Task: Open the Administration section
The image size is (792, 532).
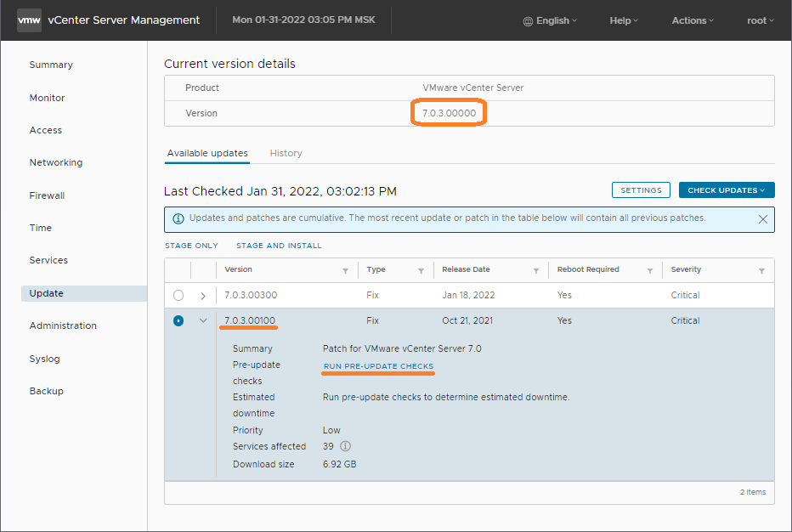Action: [x=63, y=325]
